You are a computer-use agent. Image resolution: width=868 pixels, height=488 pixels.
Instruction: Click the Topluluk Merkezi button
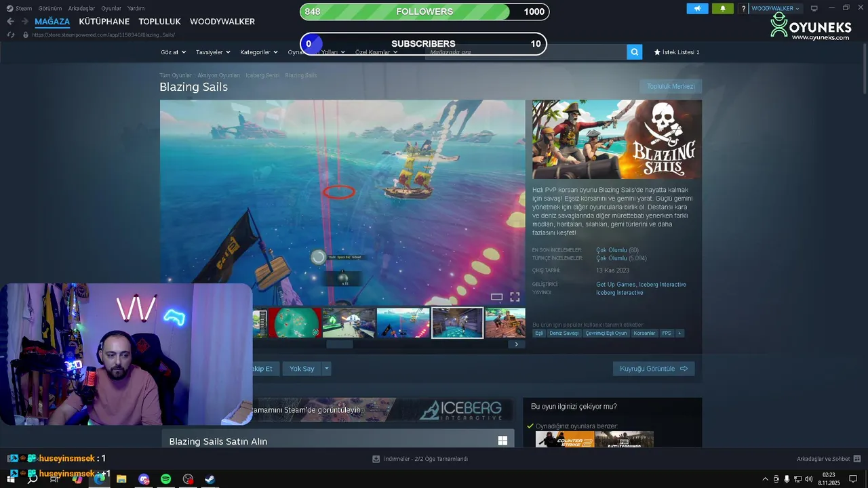pyautogui.click(x=671, y=86)
